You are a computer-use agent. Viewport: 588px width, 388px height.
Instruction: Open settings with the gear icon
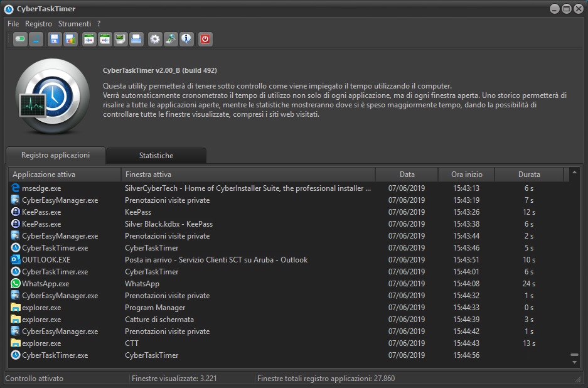click(155, 39)
